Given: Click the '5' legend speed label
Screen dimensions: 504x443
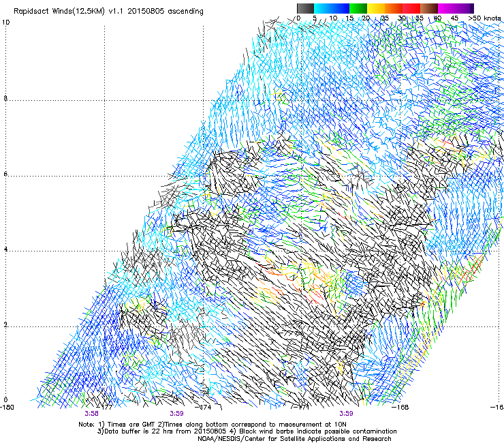Looking at the screenshot, I should pyautogui.click(x=315, y=18).
